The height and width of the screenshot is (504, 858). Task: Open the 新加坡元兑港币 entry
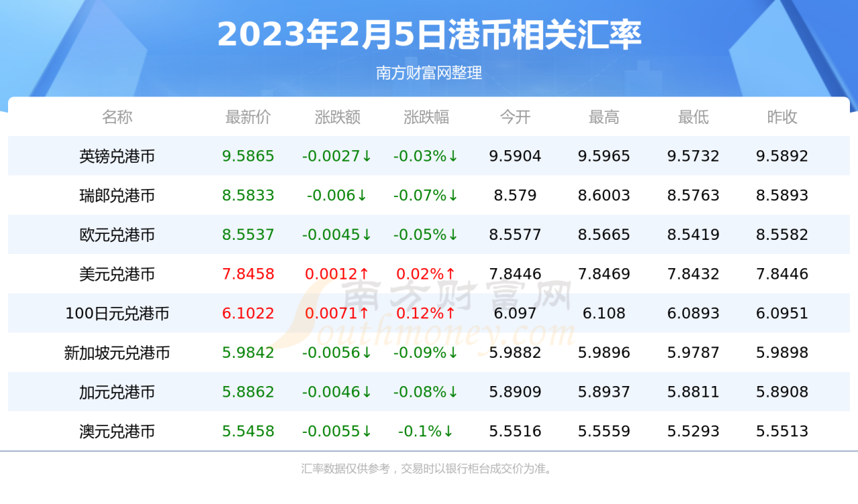point(117,353)
